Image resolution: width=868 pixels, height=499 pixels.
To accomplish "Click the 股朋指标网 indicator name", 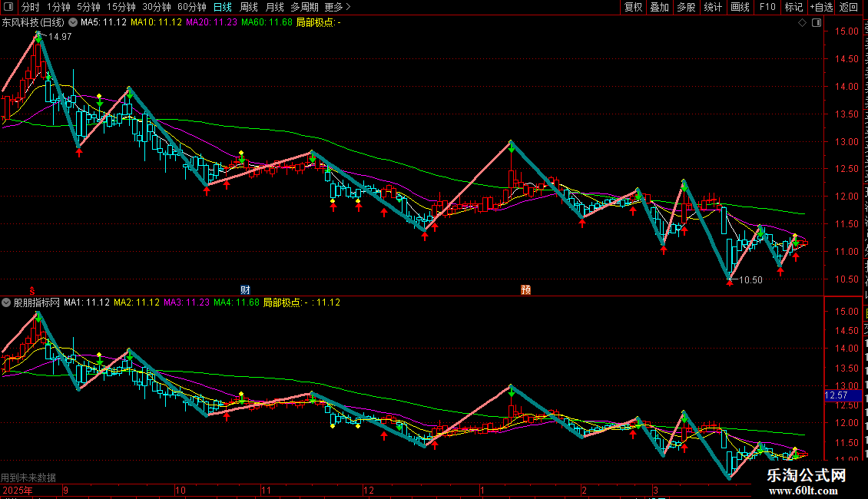I will coord(37,302).
